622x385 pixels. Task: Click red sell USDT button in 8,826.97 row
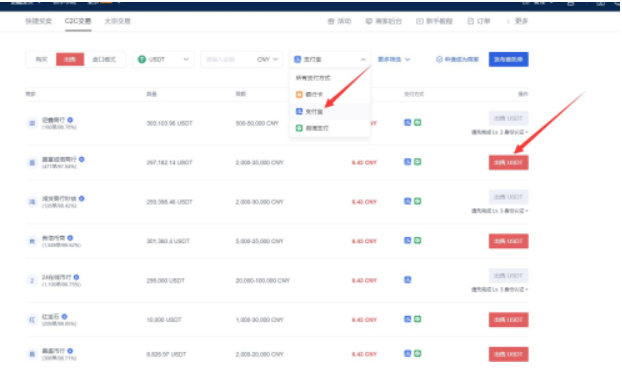509,354
